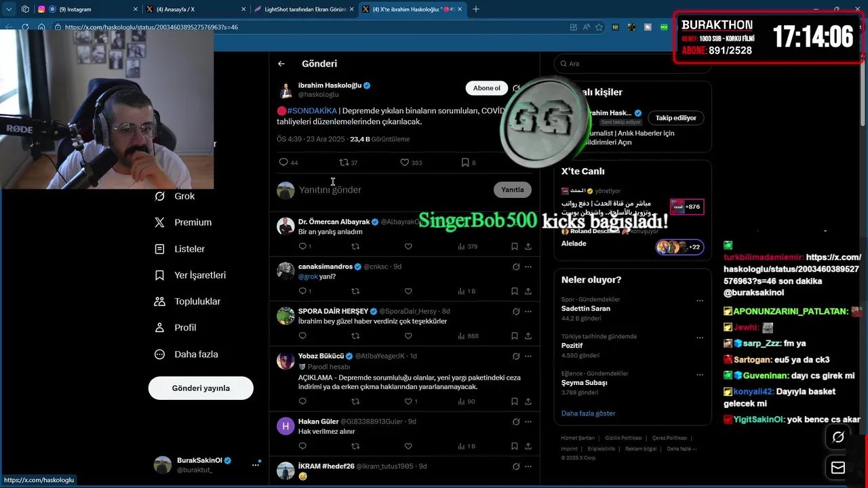The image size is (868, 488).
Task: Open more options on Yobaz Bükücü's reply
Action: tap(528, 357)
